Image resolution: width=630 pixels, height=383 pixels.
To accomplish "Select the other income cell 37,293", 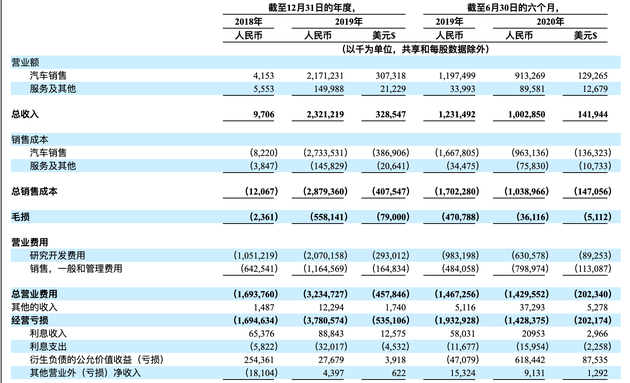I will [532, 307].
